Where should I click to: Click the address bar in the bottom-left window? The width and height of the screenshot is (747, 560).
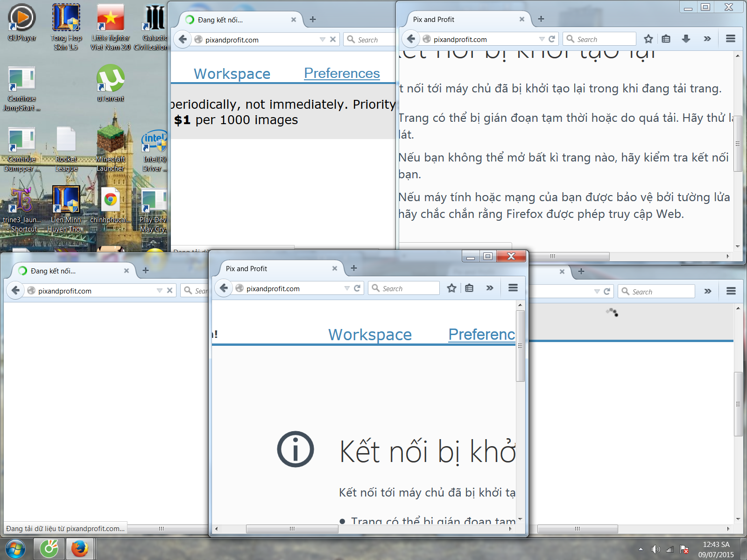pyautogui.click(x=100, y=290)
